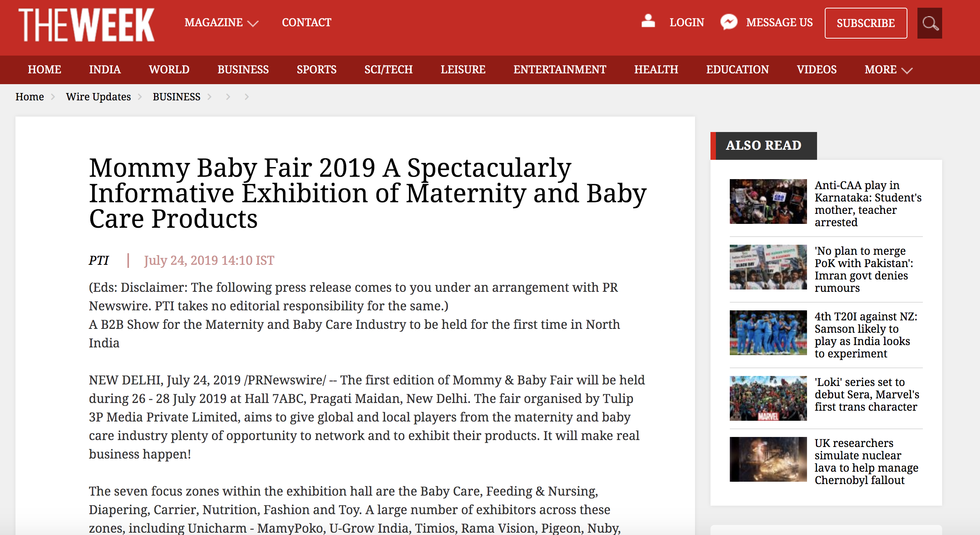This screenshot has height=535, width=980.
Task: Open T20I cricket team thumbnail
Action: tap(768, 332)
